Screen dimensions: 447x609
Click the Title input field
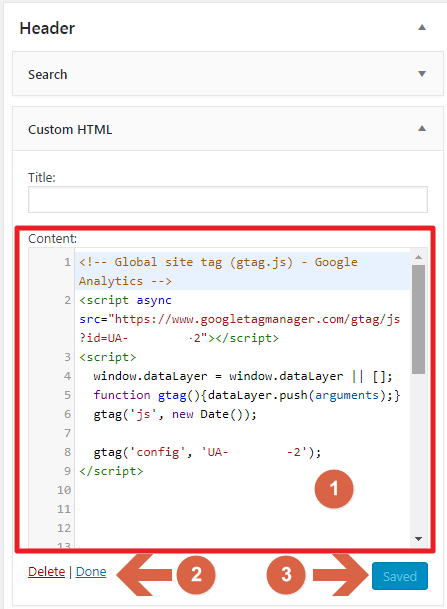coord(228,200)
